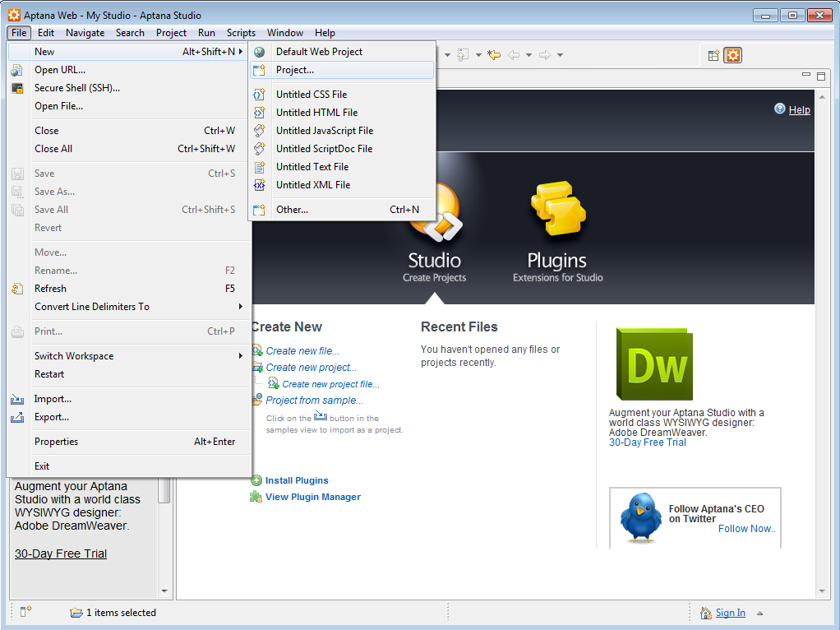Image resolution: width=840 pixels, height=630 pixels.
Task: Click the Install Plugins link
Action: click(x=297, y=481)
